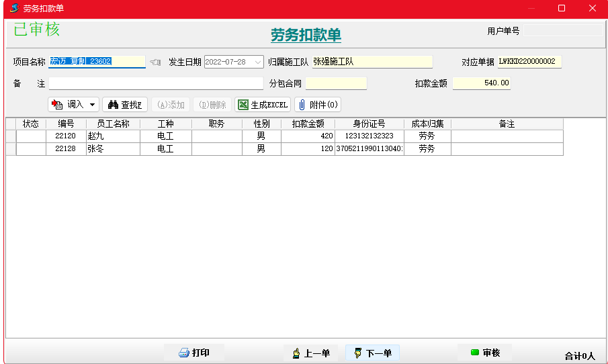This screenshot has height=364, width=608.
Task: Click the application icon in title bar
Action: pos(13,8)
